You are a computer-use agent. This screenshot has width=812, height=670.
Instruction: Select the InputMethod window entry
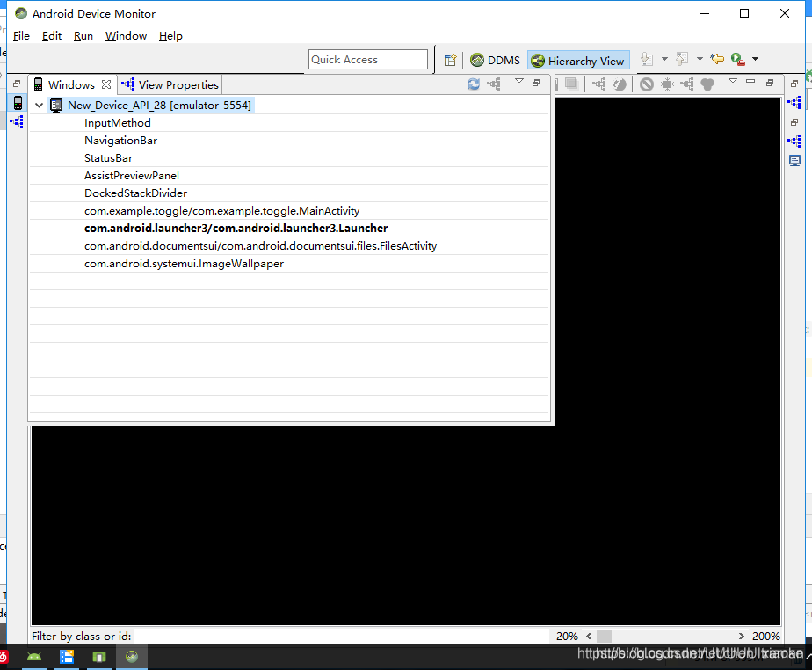(117, 123)
